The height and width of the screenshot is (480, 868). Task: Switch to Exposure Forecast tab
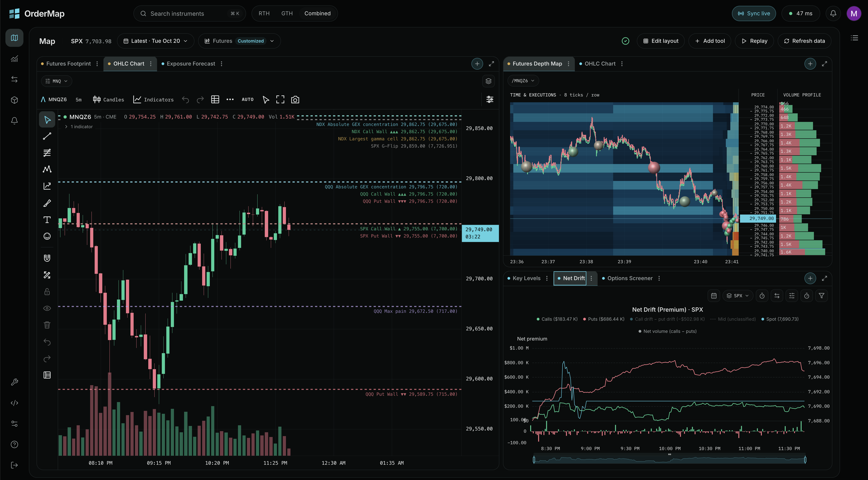click(188, 64)
